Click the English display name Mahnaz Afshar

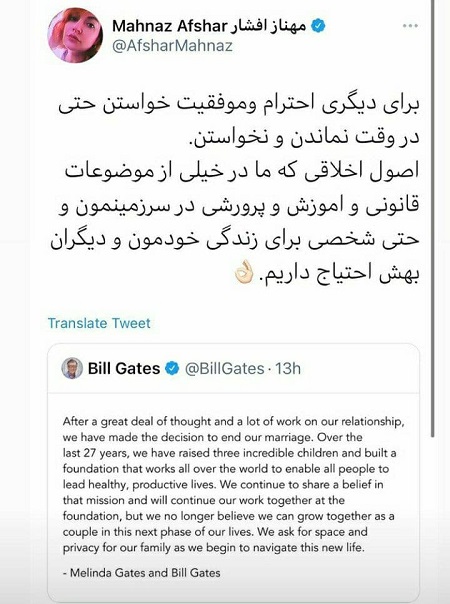click(170, 26)
